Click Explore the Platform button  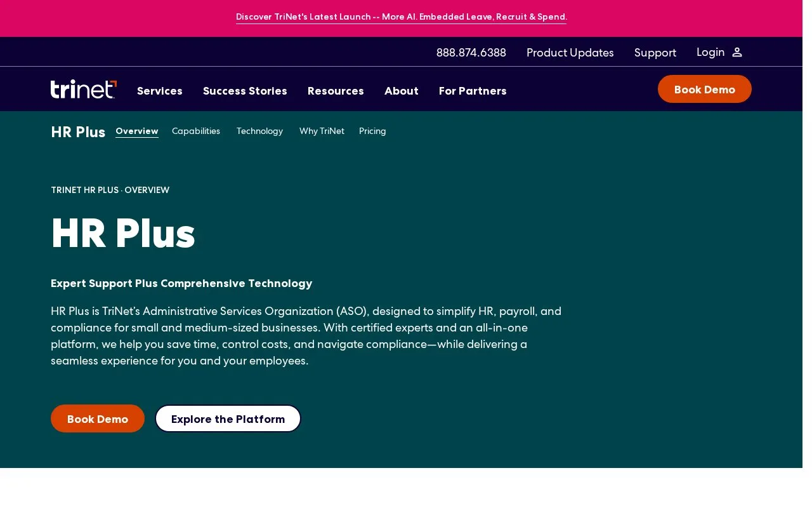228,418
